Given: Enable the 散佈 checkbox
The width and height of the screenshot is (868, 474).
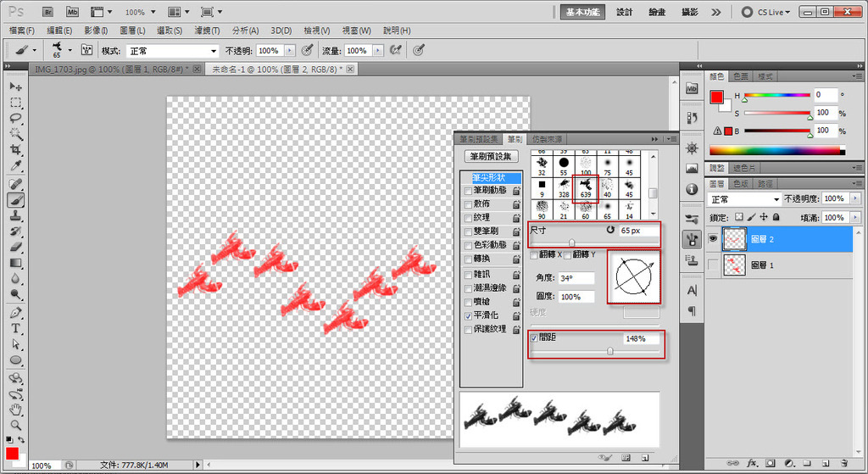Looking at the screenshot, I should click(468, 204).
